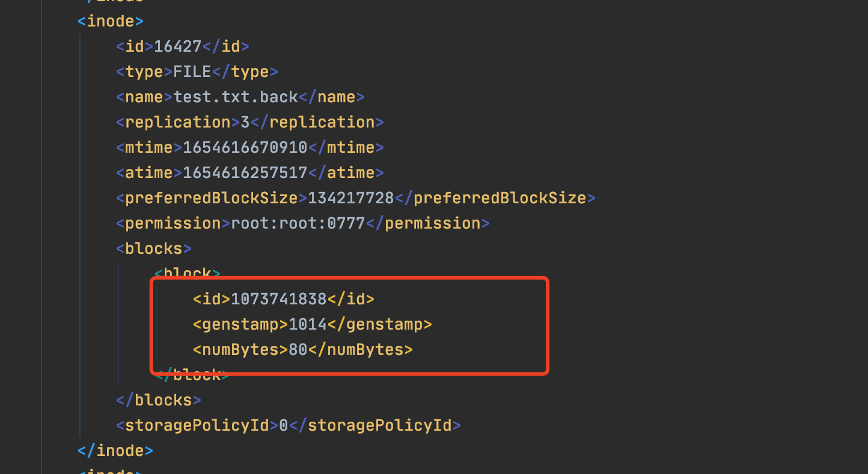Click the block id 1073741838

279,299
